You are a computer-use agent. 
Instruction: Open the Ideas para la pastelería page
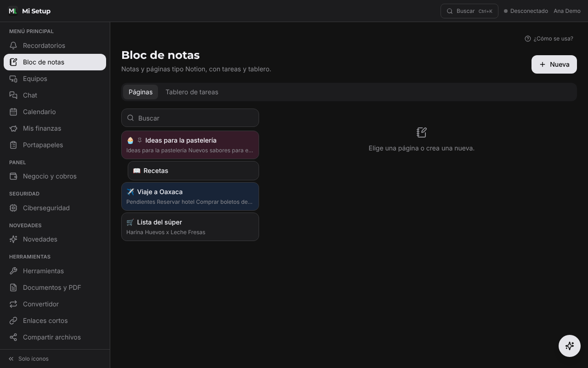(x=190, y=145)
